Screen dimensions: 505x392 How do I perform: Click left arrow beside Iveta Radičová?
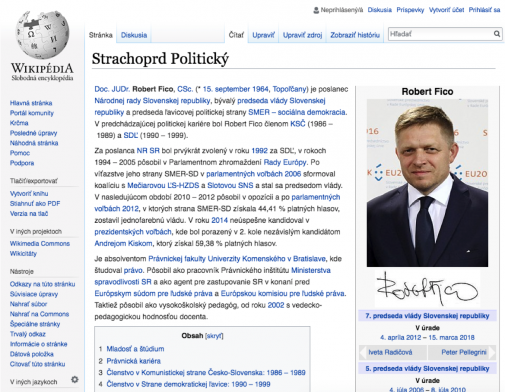(x=363, y=352)
